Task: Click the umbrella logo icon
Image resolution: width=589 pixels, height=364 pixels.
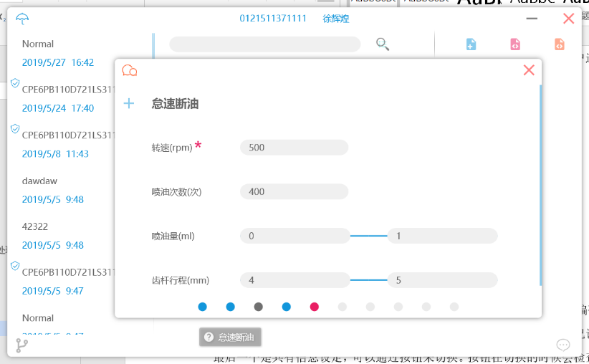Action: point(22,18)
